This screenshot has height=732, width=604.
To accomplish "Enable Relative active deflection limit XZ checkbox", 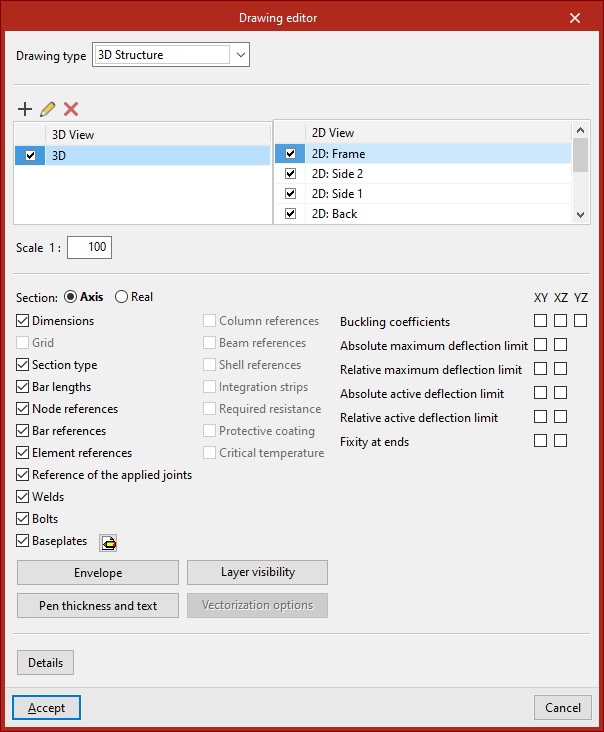I will point(561,416).
